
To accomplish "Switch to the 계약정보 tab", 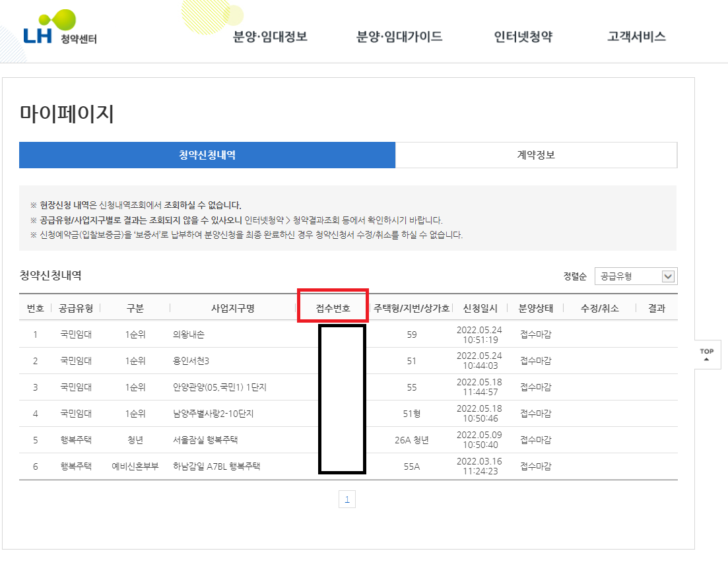I will pyautogui.click(x=536, y=155).
